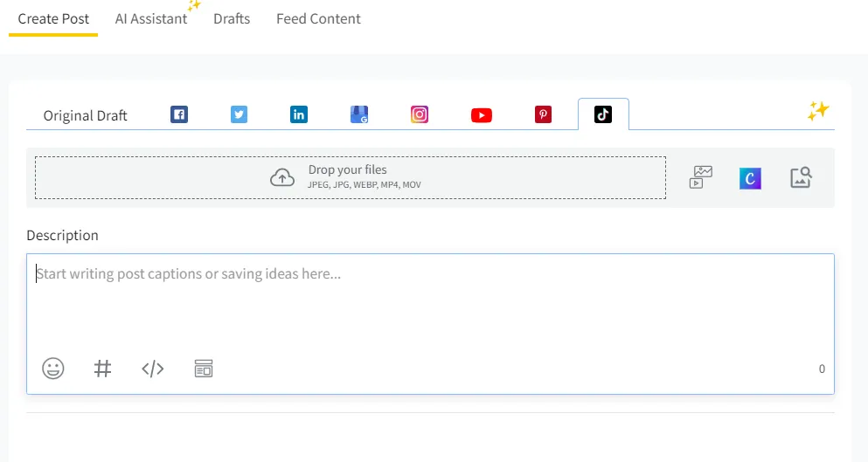Select the Original Draft tab
This screenshot has width=868, height=462.
[x=86, y=115]
